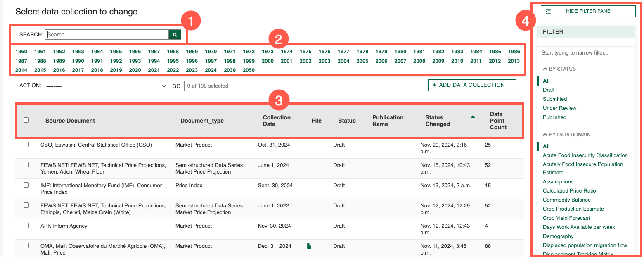The image size is (644, 257).
Task: Open OMA, Mali: Observatoire du Marché Agricole entry
Action: [103, 250]
